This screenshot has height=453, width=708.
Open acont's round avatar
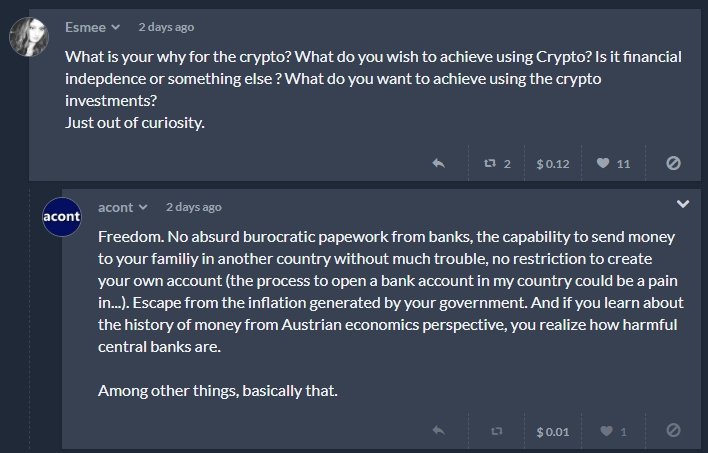pos(62,217)
